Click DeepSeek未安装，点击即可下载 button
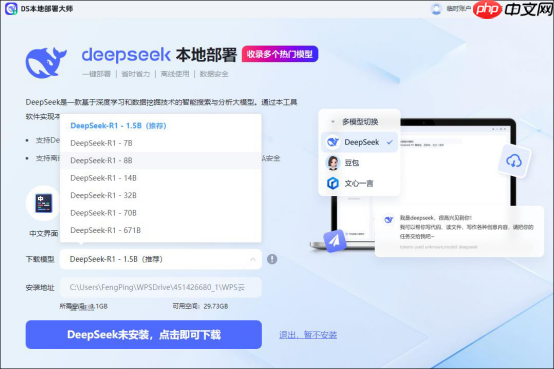554x369 pixels. (x=144, y=334)
